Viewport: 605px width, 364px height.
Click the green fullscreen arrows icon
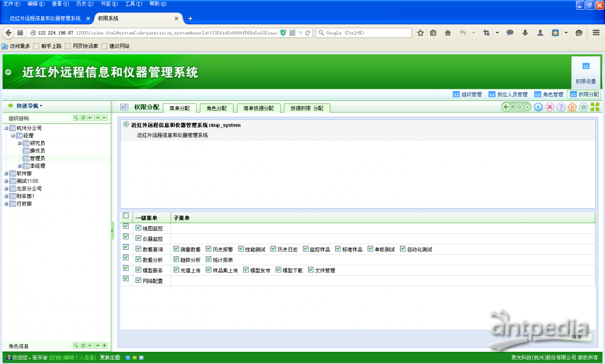pyautogui.click(x=595, y=107)
